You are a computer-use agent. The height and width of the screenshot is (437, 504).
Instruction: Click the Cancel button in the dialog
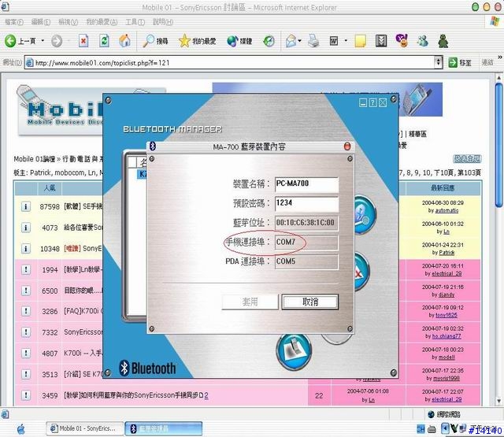[310, 302]
